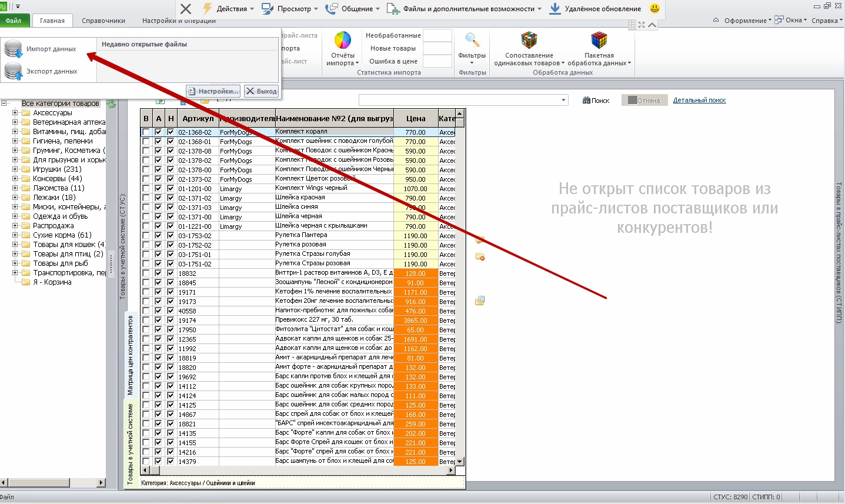845x504 pixels.
Task: Open the Оформление dropdown menu
Action: (747, 21)
